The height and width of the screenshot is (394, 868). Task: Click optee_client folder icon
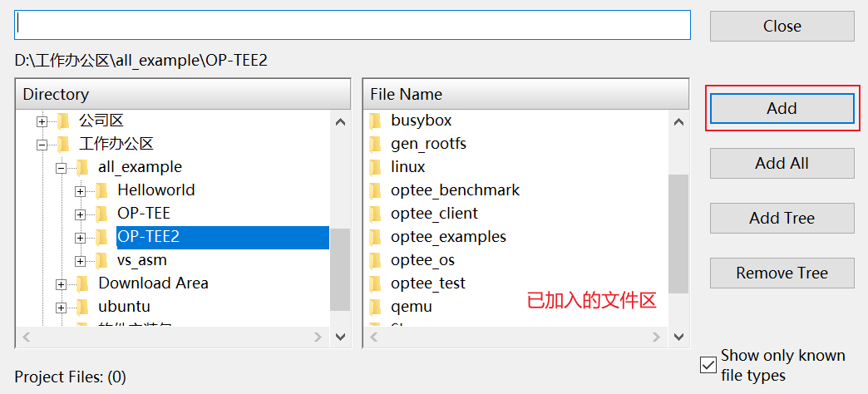375,214
